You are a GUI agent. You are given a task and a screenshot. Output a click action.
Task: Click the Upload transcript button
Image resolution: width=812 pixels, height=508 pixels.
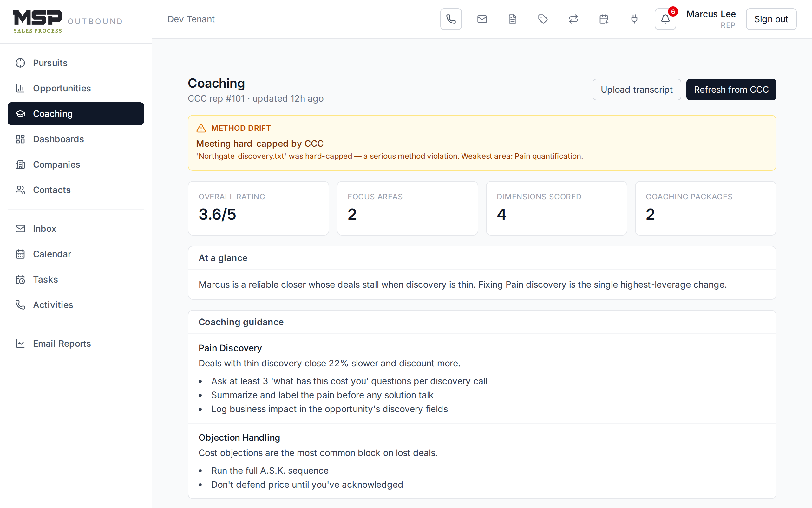tap(637, 90)
